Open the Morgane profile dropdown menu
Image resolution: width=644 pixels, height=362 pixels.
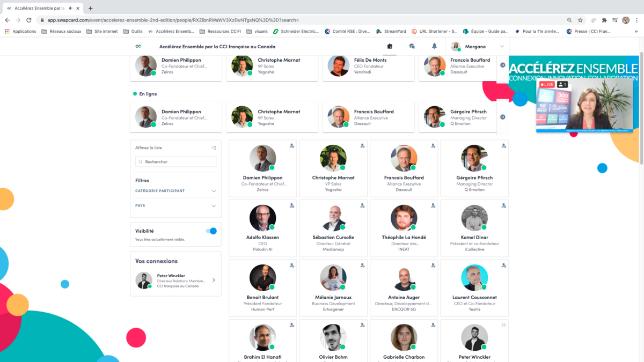(x=502, y=47)
